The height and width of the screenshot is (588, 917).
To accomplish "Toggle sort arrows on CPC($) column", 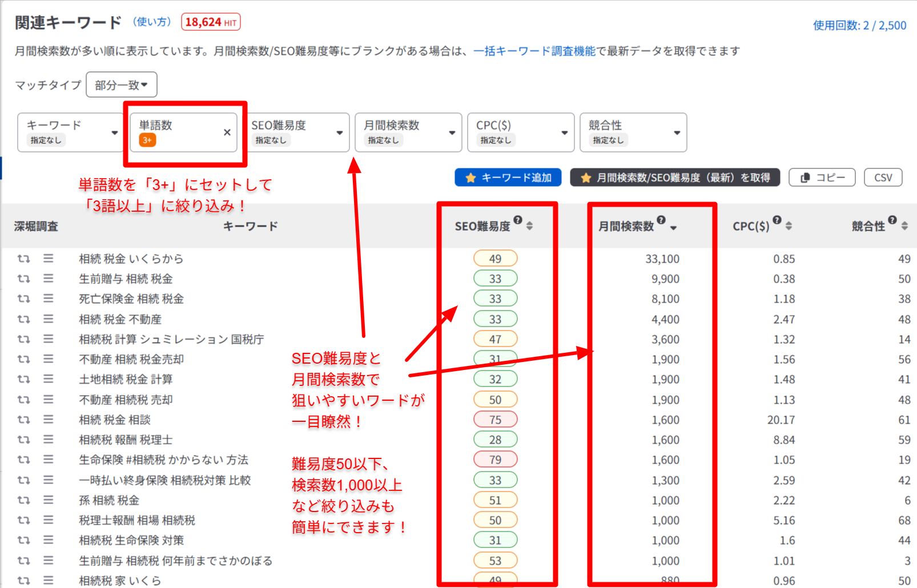I will (x=789, y=226).
